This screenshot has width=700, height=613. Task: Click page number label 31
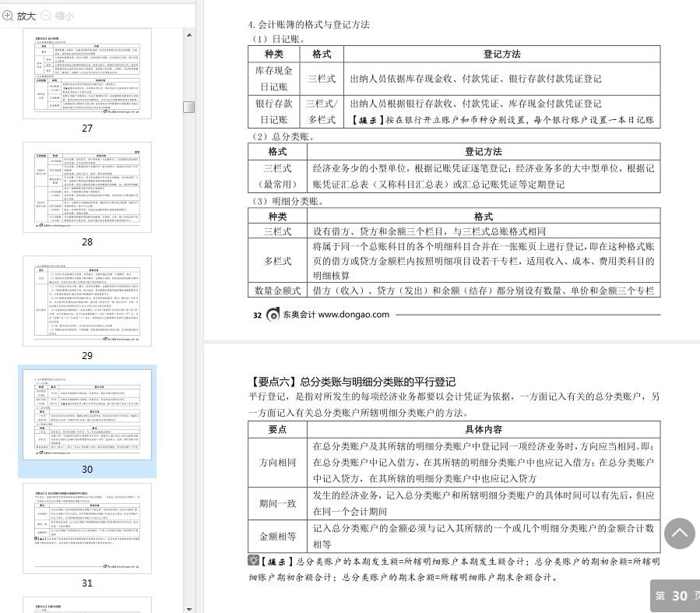pyautogui.click(x=87, y=583)
